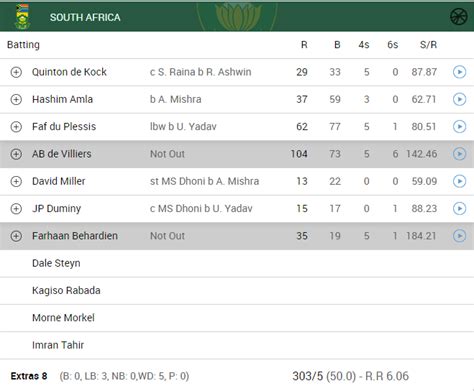Screen dimensions: 474x391
Task: Open Dale Steyn's player entry
Action: [56, 263]
